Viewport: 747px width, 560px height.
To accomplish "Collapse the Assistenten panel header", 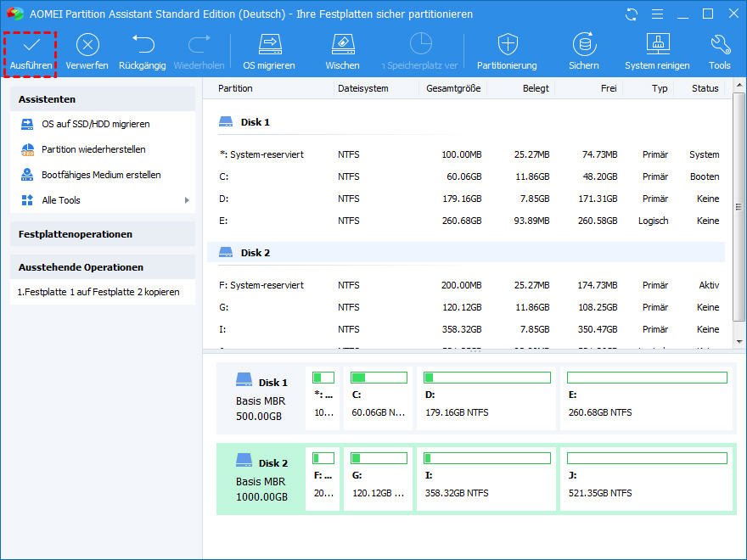I will coord(103,98).
